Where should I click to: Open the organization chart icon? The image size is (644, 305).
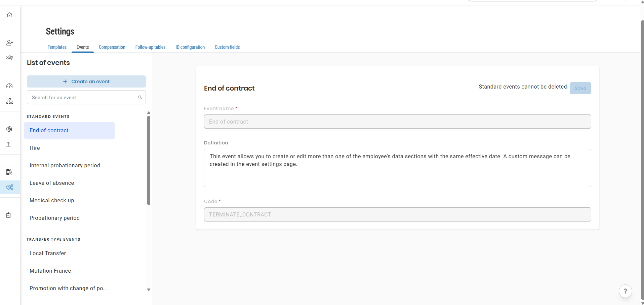click(x=9, y=101)
